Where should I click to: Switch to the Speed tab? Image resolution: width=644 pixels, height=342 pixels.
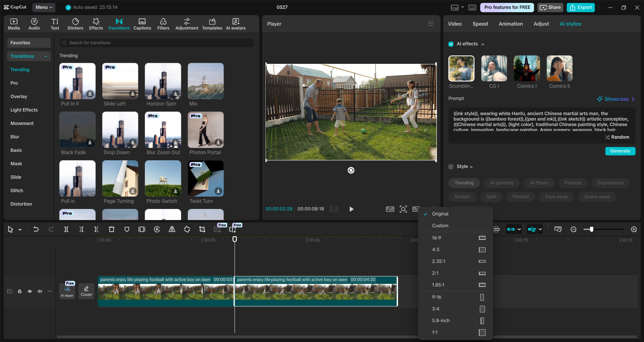[480, 24]
